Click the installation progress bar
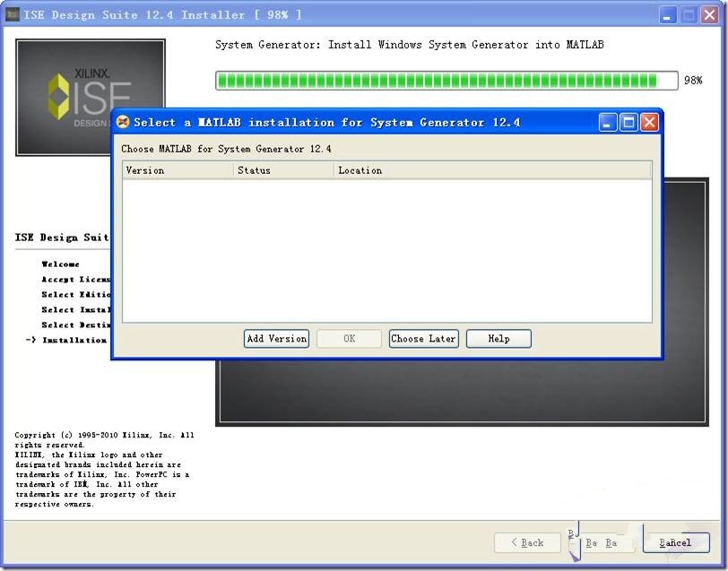The image size is (728, 571). pyautogui.click(x=446, y=81)
